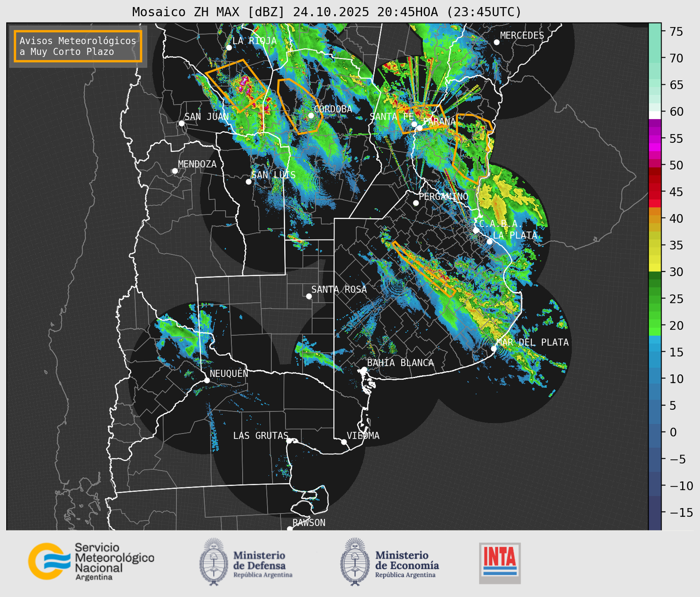Click the white dot marking Mendoza
This screenshot has width=700, height=597.
[x=175, y=171]
